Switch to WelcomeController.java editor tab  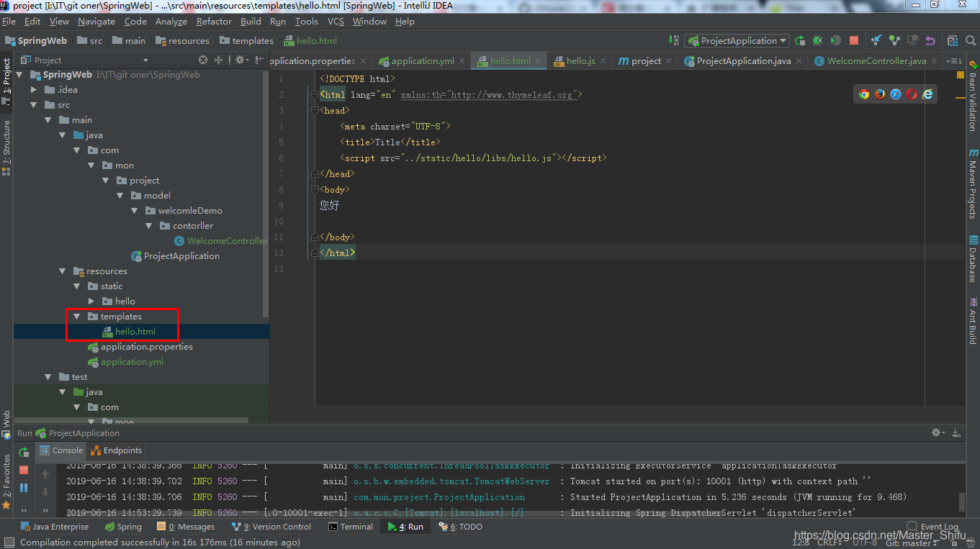pos(876,61)
